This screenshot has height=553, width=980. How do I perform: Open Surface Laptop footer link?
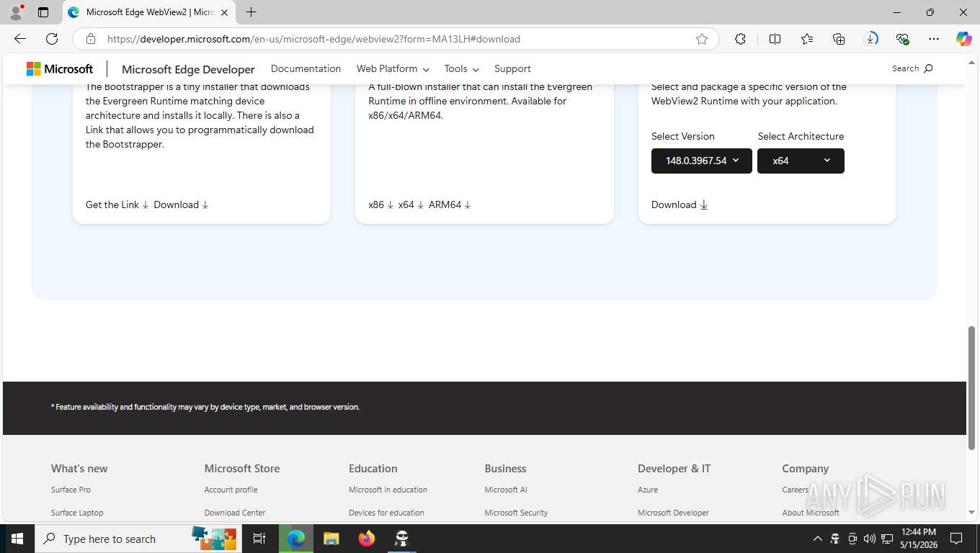pos(77,513)
